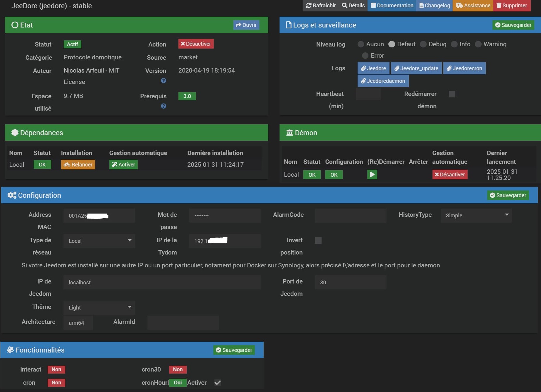Click Relancer to reinstall dependencies
541x392 pixels.
tap(78, 165)
